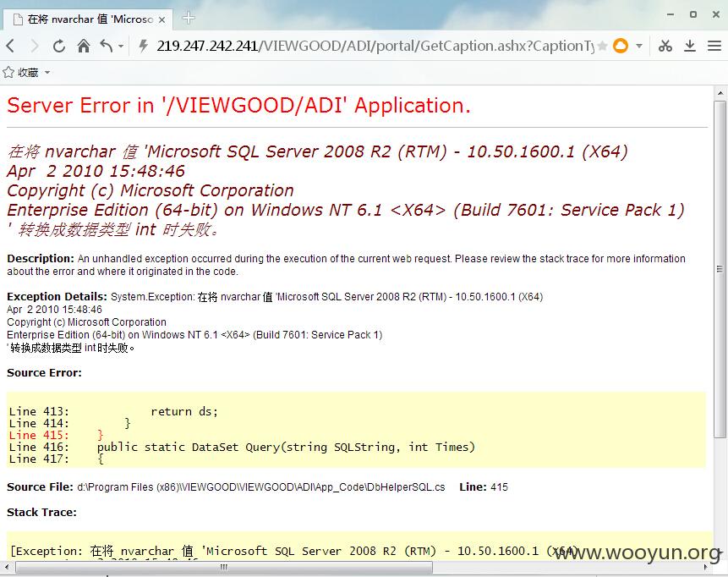
Task: Open the browser home page
Action: tap(84, 46)
